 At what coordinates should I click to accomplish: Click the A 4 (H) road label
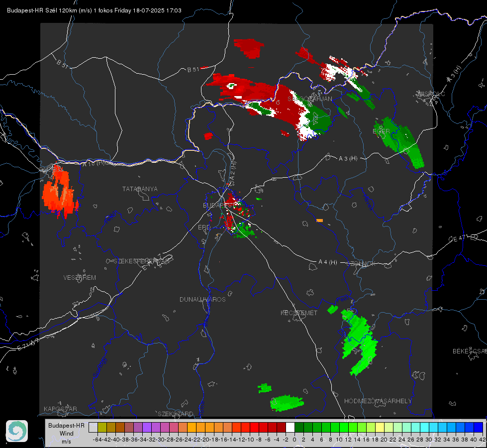point(328,262)
